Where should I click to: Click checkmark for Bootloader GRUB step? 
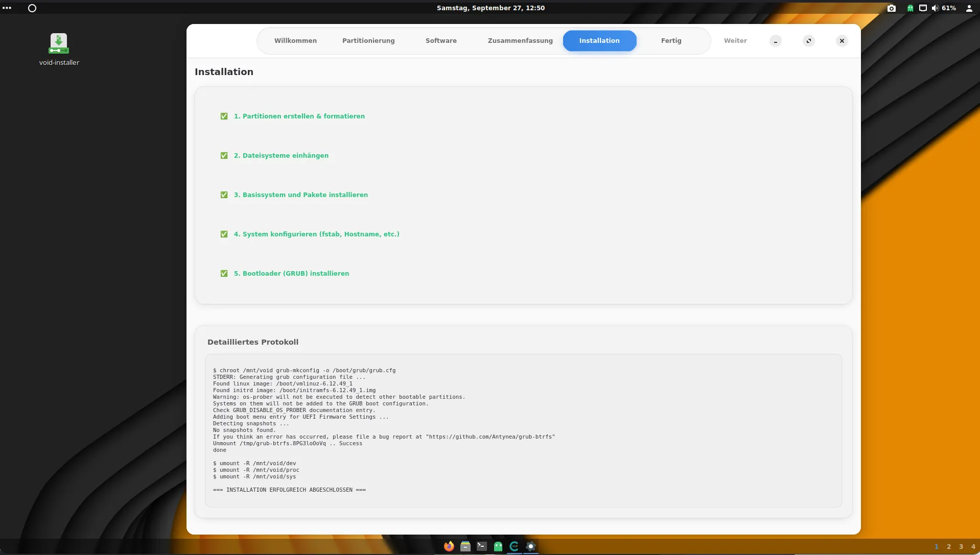pyautogui.click(x=224, y=274)
